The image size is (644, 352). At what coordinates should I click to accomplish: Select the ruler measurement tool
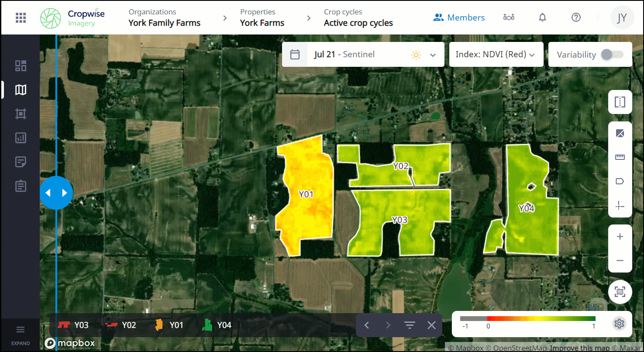pos(620,157)
